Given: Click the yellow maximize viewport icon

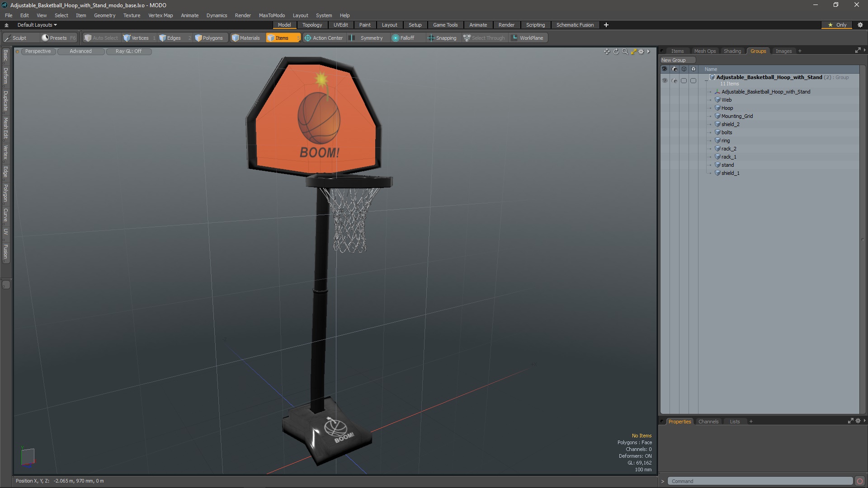Looking at the screenshot, I should pos(633,52).
